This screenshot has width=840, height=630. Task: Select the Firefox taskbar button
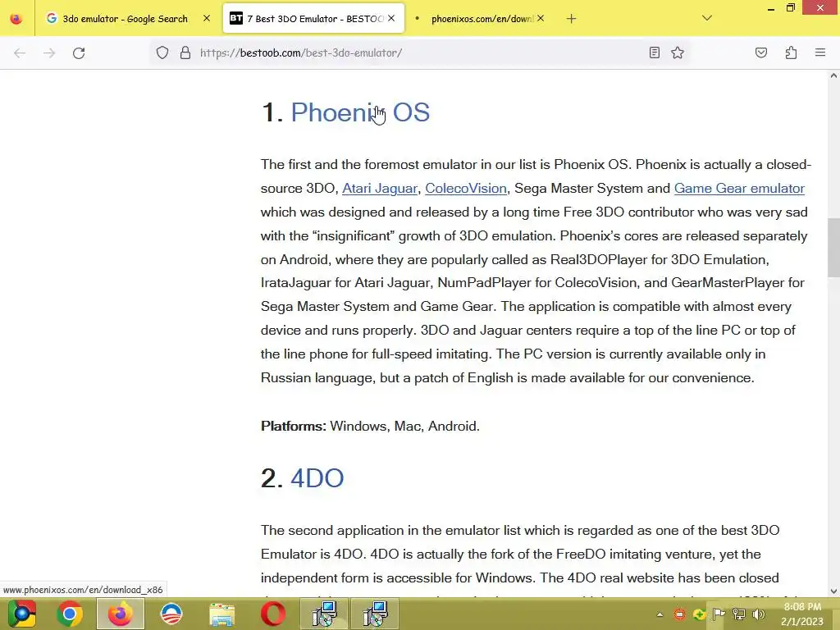[x=120, y=614]
